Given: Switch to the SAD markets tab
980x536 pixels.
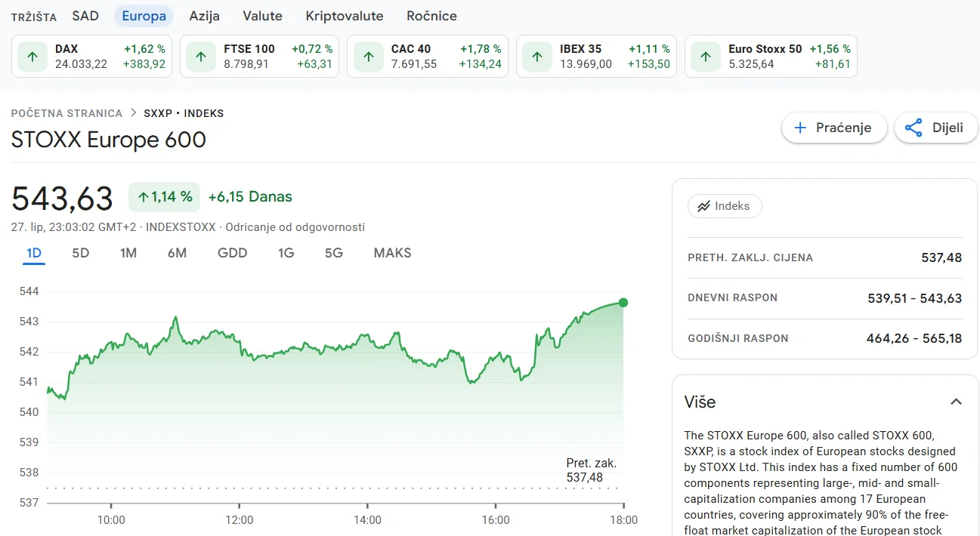Looking at the screenshot, I should pos(85,16).
